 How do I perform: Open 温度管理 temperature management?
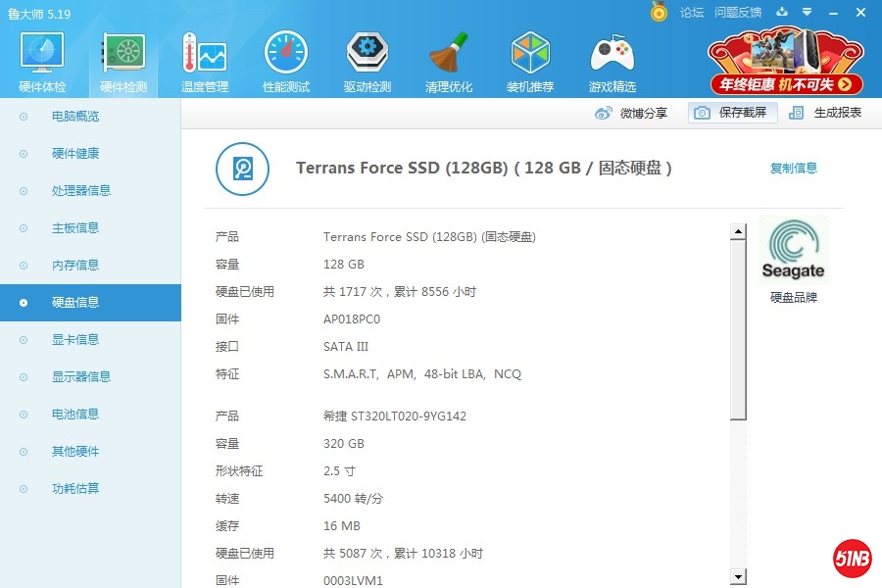(x=205, y=61)
